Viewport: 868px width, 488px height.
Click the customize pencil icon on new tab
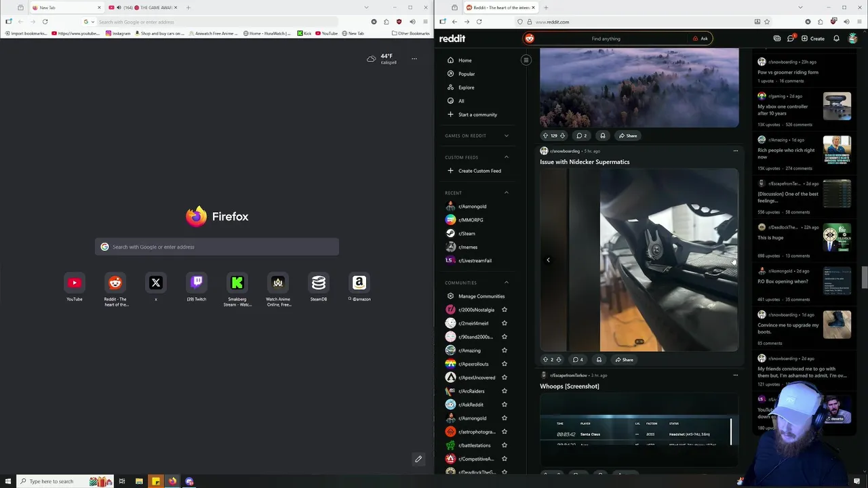tap(418, 459)
